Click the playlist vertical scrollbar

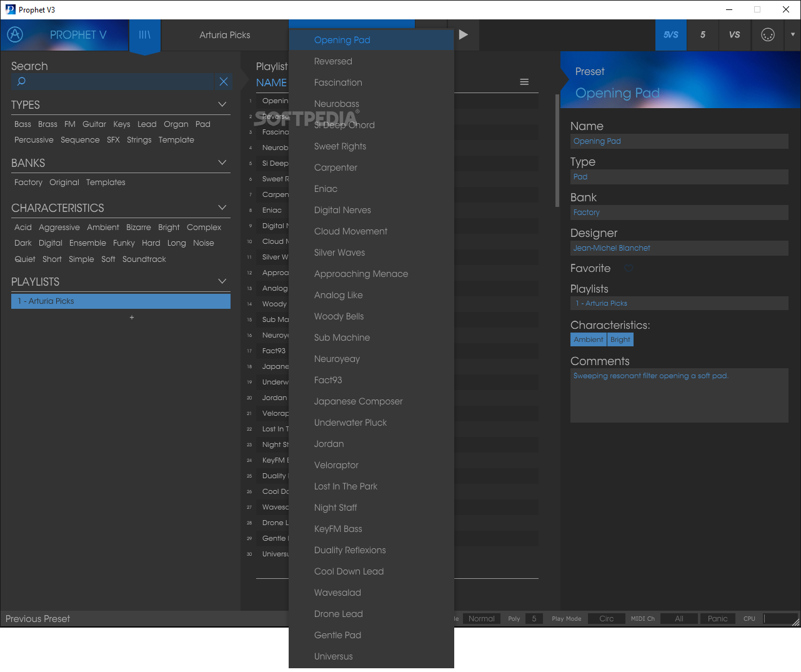(557, 151)
